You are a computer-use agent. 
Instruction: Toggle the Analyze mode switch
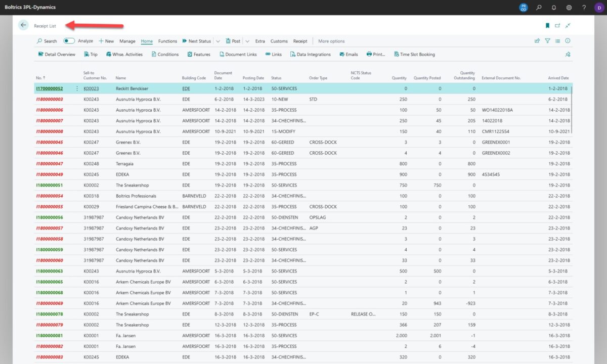(x=69, y=41)
